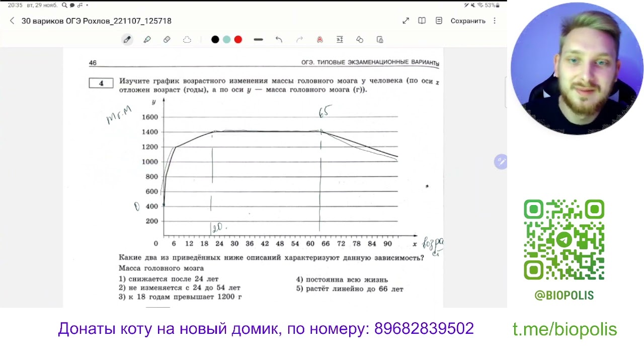The width and height of the screenshot is (644, 362).
Task: Open the t.me/biopolis link
Action: 565,329
